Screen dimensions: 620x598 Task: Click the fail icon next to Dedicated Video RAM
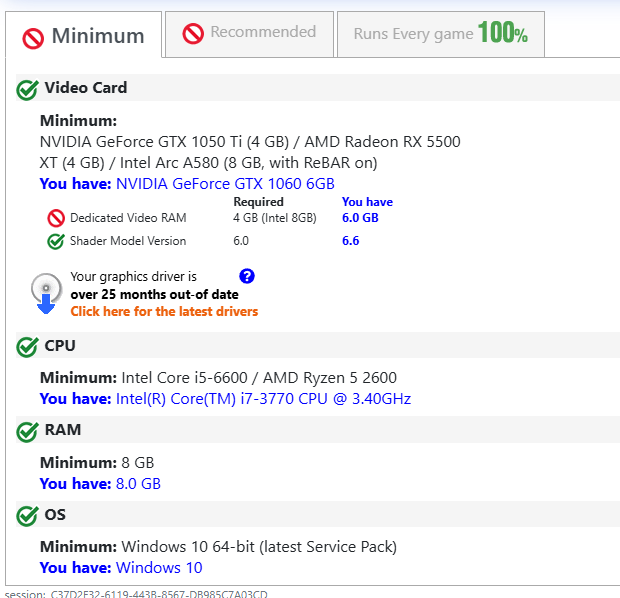[56, 218]
